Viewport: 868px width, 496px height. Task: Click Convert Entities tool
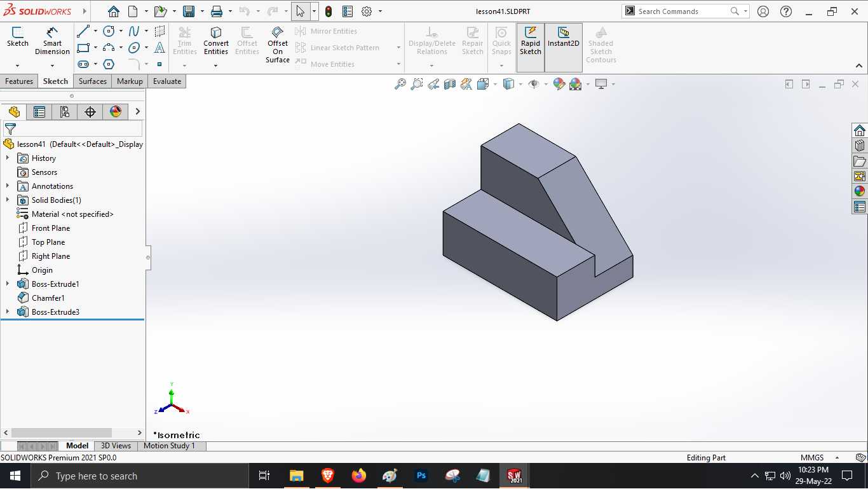216,41
